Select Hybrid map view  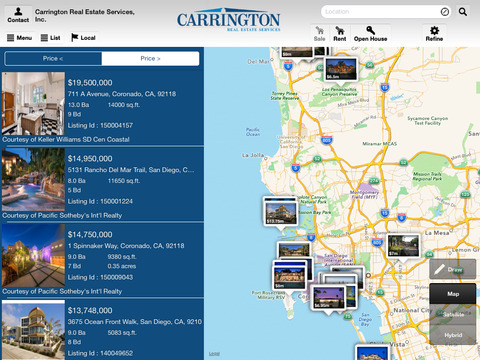coord(453,335)
